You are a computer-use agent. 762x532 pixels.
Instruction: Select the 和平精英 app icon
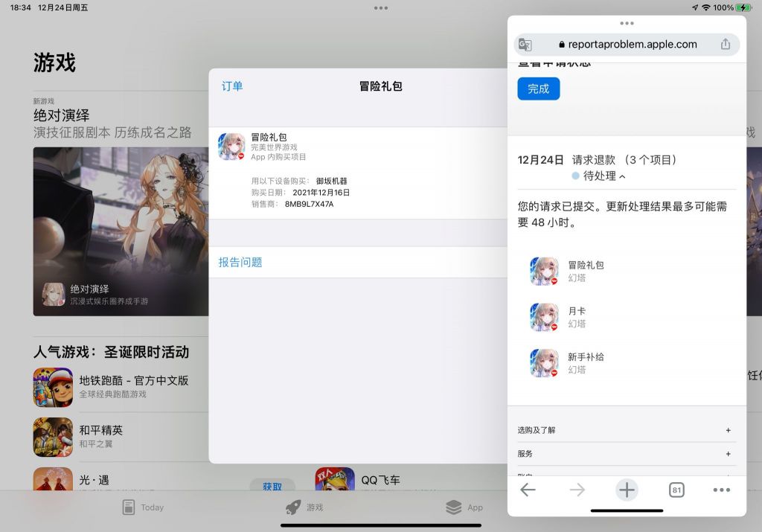(x=53, y=437)
